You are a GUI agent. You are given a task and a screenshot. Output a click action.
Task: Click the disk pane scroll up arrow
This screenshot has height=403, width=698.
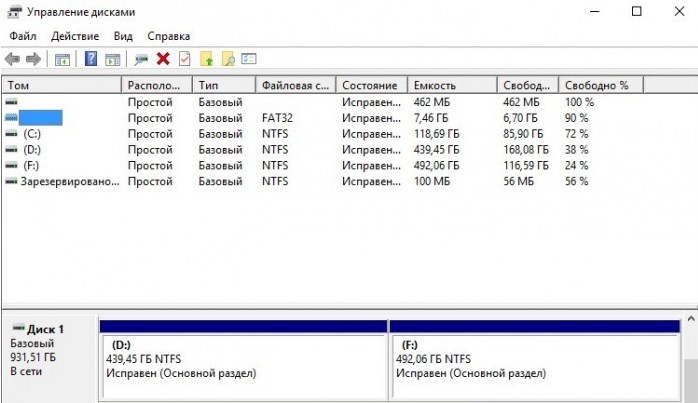[x=691, y=319]
